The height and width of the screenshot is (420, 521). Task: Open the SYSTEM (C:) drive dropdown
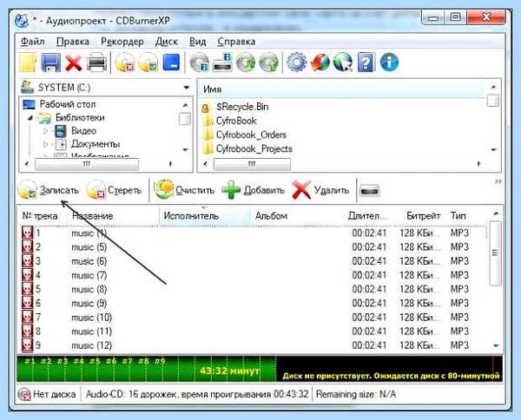[x=187, y=88]
